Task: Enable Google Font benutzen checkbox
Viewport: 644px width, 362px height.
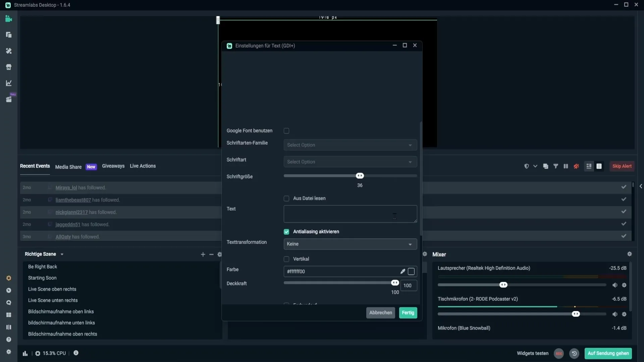Action: pyautogui.click(x=286, y=131)
